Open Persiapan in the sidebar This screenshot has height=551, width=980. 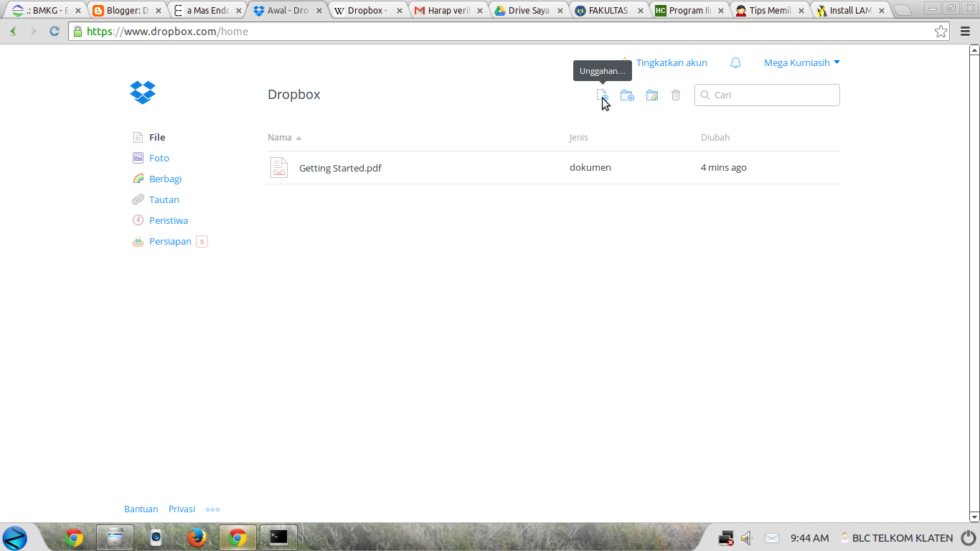170,241
